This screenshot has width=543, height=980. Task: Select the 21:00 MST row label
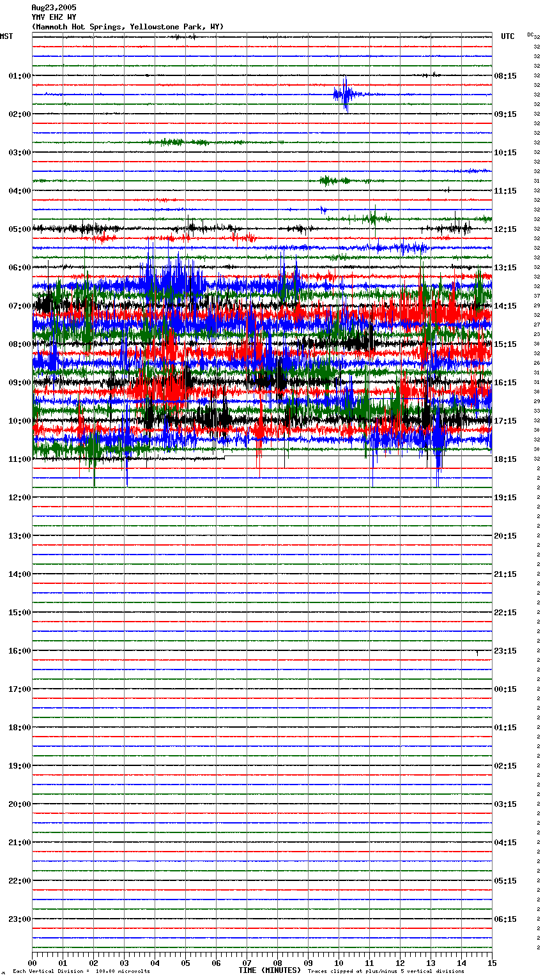point(20,843)
